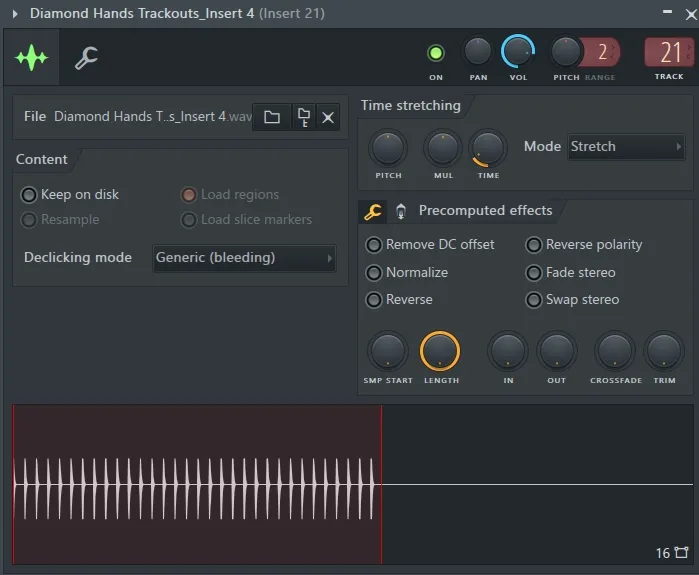Click the orange wrench Precomputed effects icon
The width and height of the screenshot is (699, 575).
pyautogui.click(x=373, y=211)
